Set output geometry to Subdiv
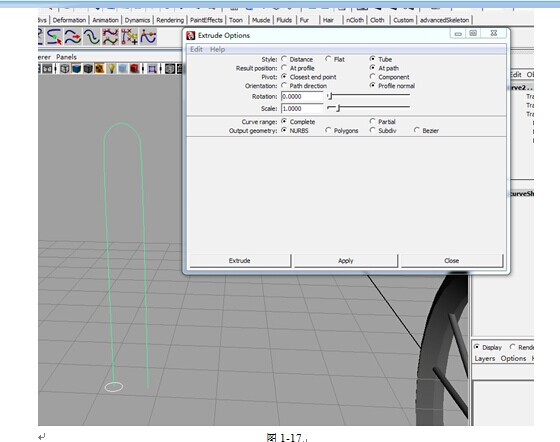The height and width of the screenshot is (442, 560). 372,130
